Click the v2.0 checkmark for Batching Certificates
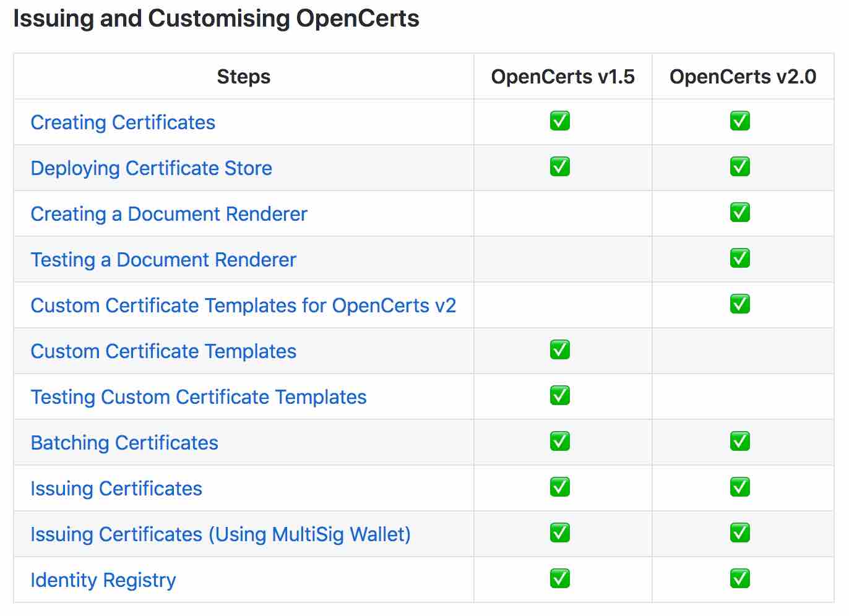This screenshot has width=849, height=616. click(741, 441)
